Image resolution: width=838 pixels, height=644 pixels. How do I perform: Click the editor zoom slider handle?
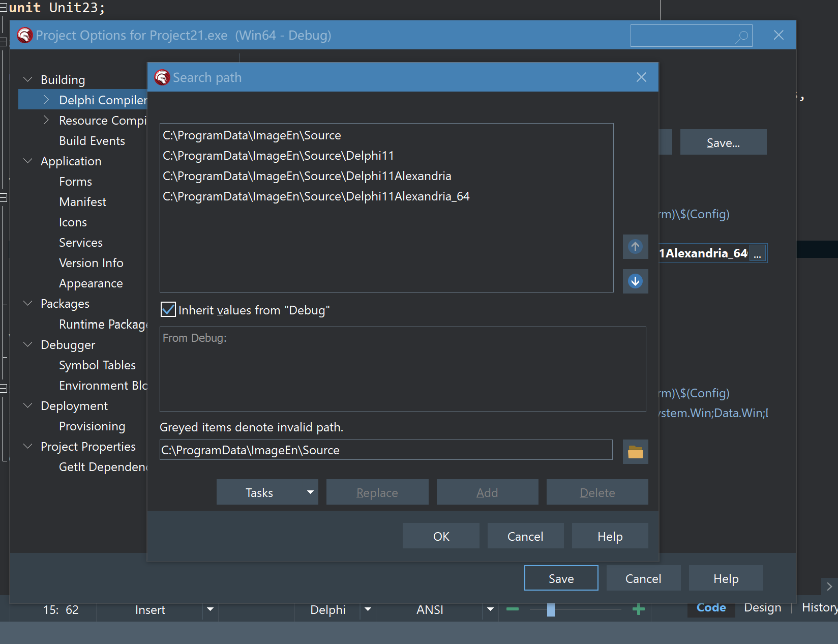[x=551, y=609]
